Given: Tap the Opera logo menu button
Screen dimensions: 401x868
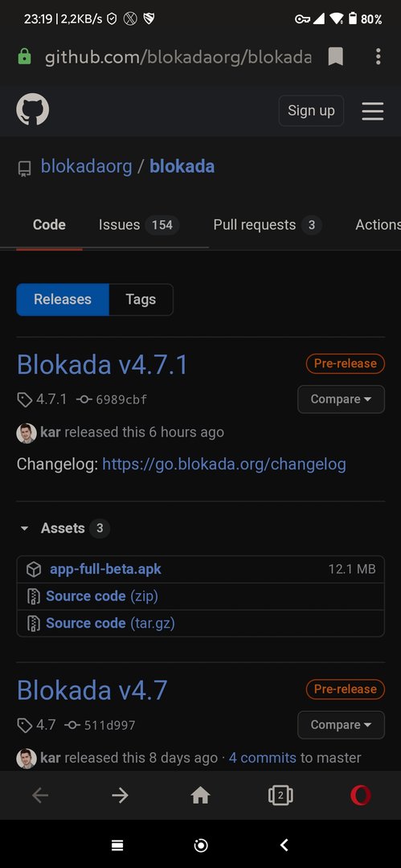Looking at the screenshot, I should 361,796.
